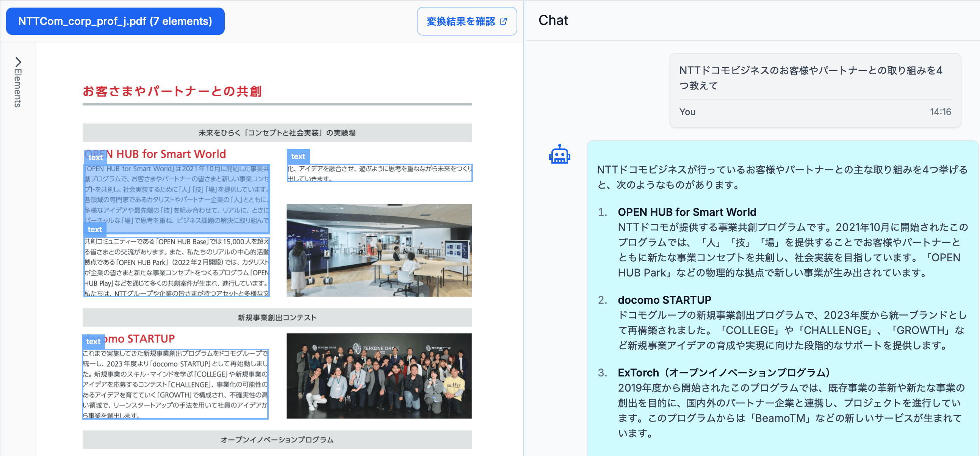Click the OPEN HUB for Smart World PDF heading
The width and height of the screenshot is (980, 456).
155,154
